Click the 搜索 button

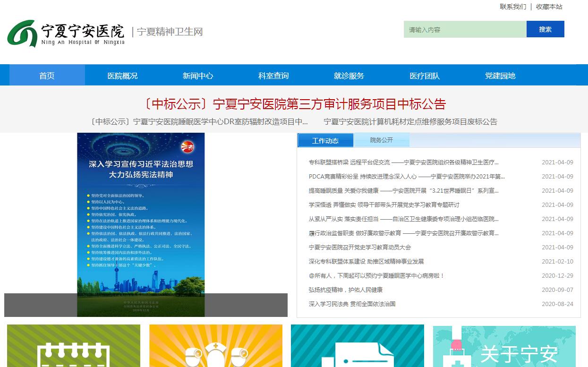545,29
